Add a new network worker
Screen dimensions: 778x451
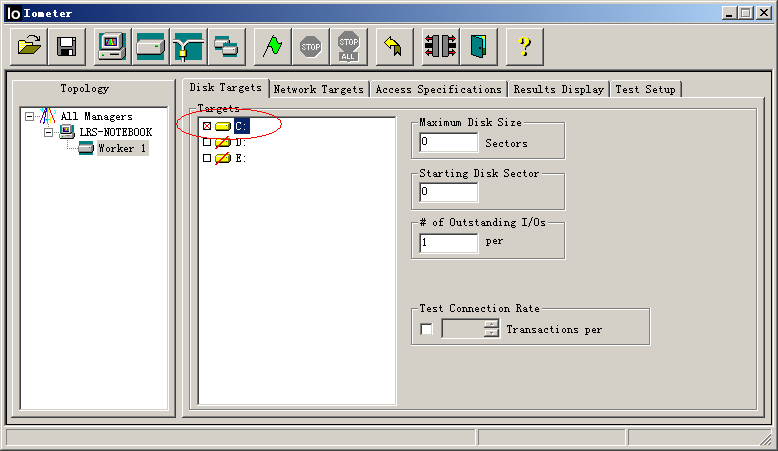188,46
